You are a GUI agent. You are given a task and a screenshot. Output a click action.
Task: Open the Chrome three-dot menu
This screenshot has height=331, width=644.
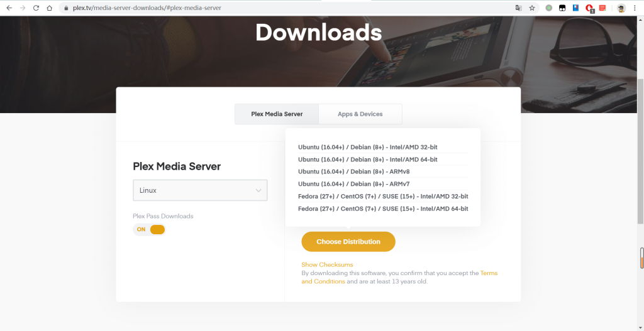[x=635, y=8]
